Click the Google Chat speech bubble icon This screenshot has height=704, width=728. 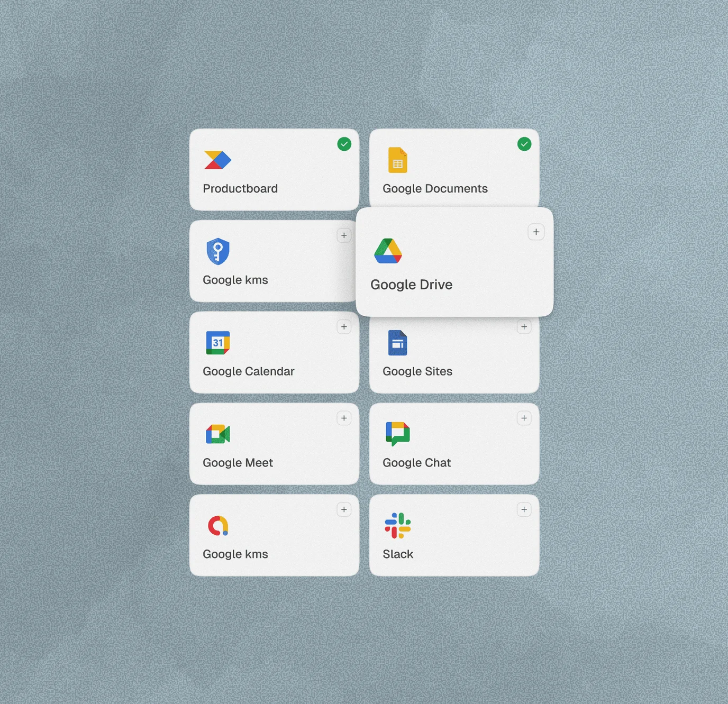click(398, 434)
